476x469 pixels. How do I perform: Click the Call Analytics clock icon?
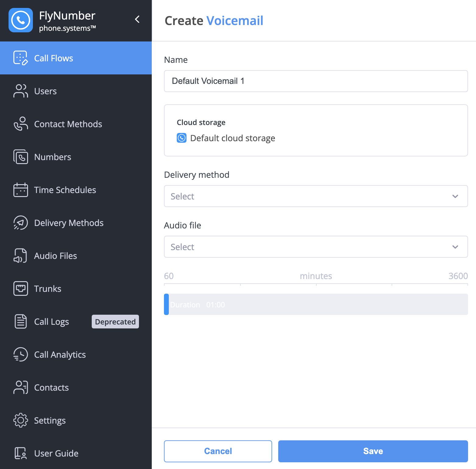pyautogui.click(x=21, y=354)
